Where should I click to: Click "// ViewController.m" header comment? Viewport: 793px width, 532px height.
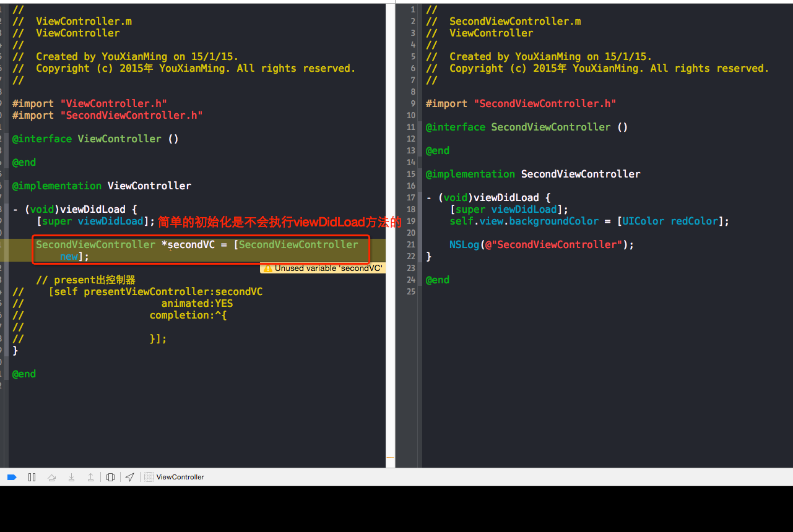click(x=72, y=21)
